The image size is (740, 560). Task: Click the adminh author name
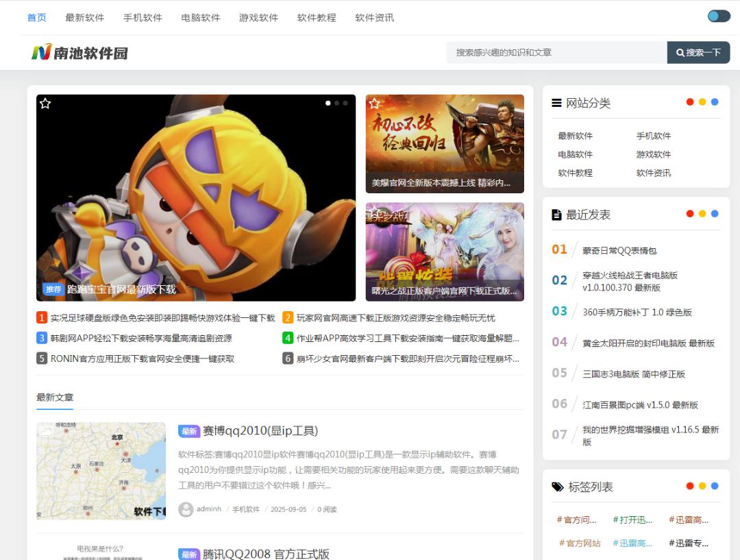[208, 509]
